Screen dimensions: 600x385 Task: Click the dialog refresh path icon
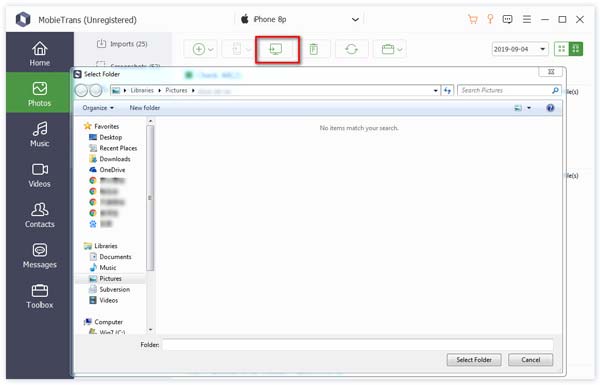[447, 90]
